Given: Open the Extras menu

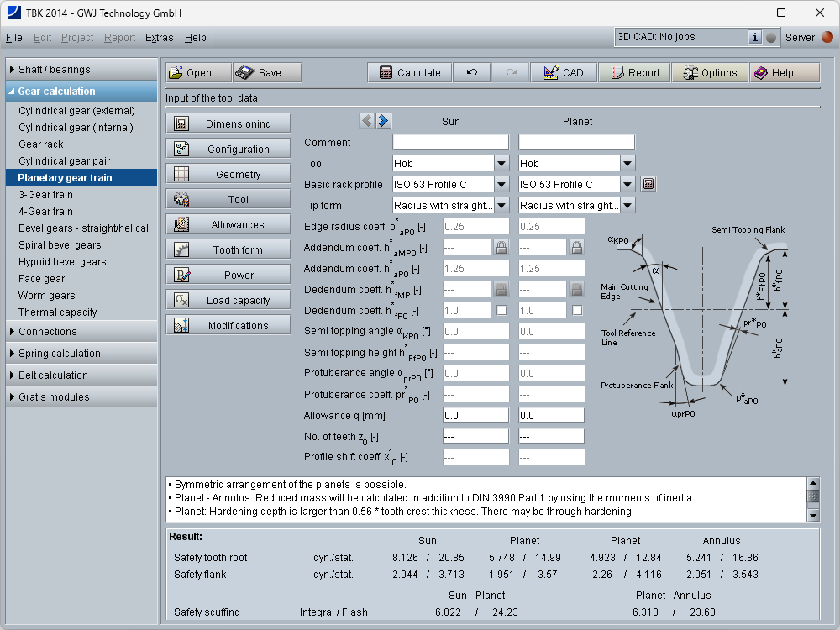Looking at the screenshot, I should [160, 38].
